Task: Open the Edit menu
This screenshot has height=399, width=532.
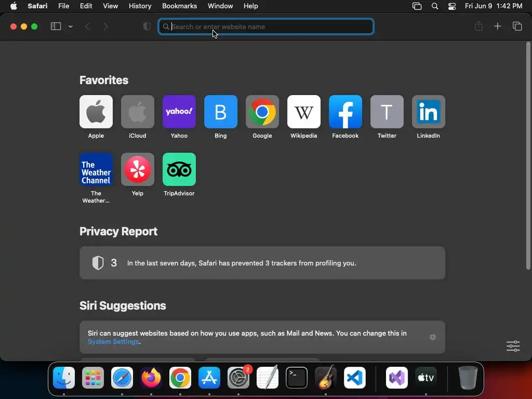Action: click(x=86, y=6)
